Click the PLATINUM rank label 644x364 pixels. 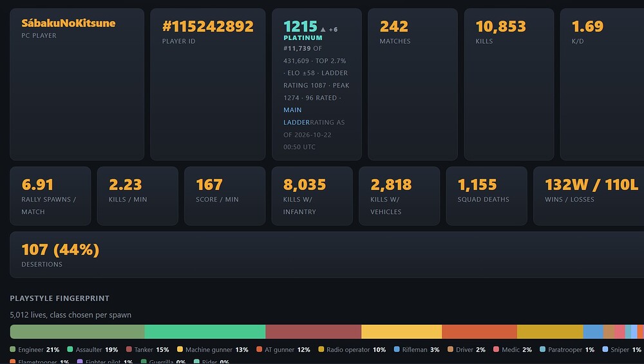tap(303, 38)
